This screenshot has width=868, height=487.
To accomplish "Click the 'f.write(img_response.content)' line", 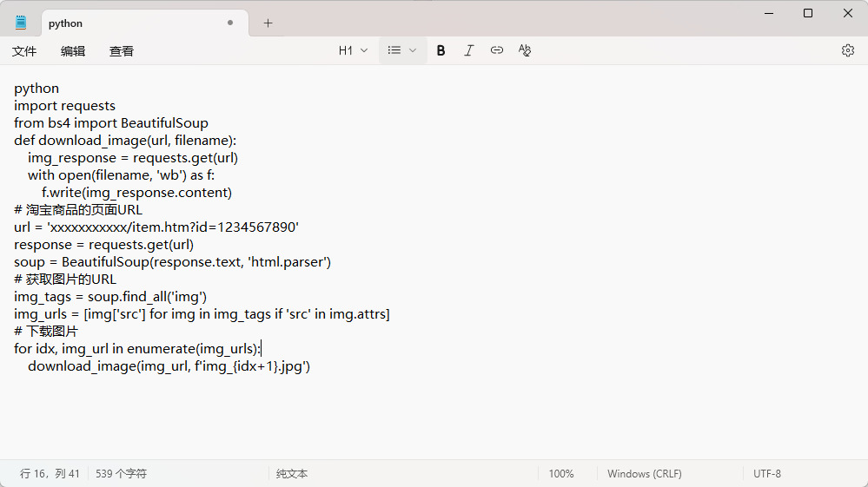I will point(136,193).
